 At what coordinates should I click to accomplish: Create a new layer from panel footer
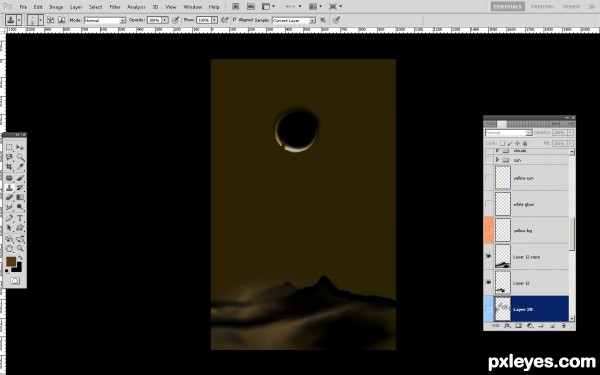click(x=552, y=326)
